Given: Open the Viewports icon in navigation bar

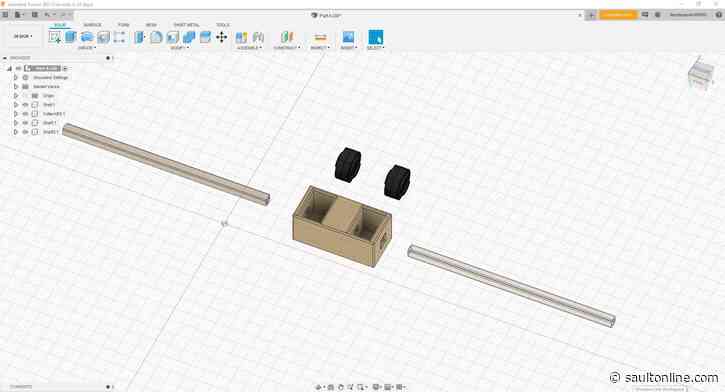Looking at the screenshot, I should (x=400, y=387).
